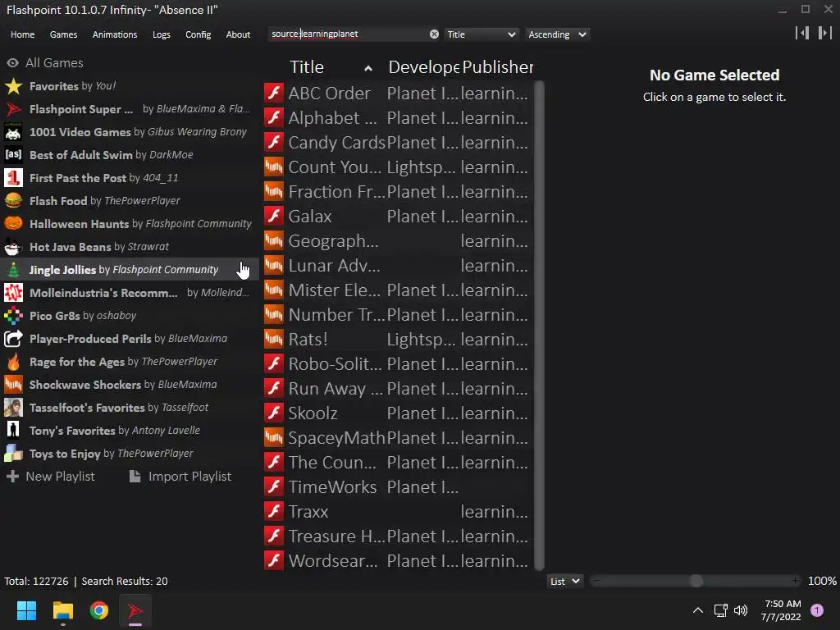Open the List layout dropdown
The image size is (840, 630).
coord(564,582)
